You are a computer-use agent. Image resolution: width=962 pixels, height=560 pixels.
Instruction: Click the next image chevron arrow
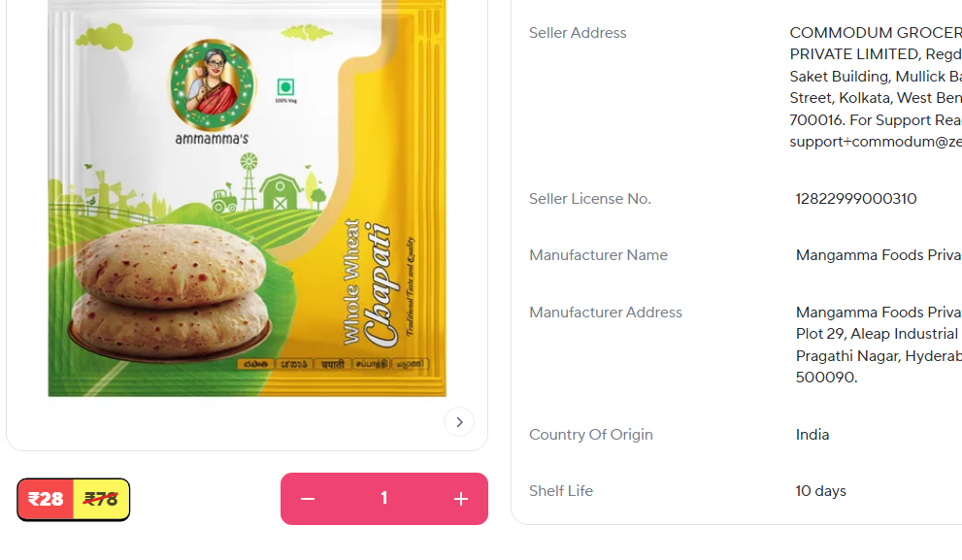click(x=459, y=422)
